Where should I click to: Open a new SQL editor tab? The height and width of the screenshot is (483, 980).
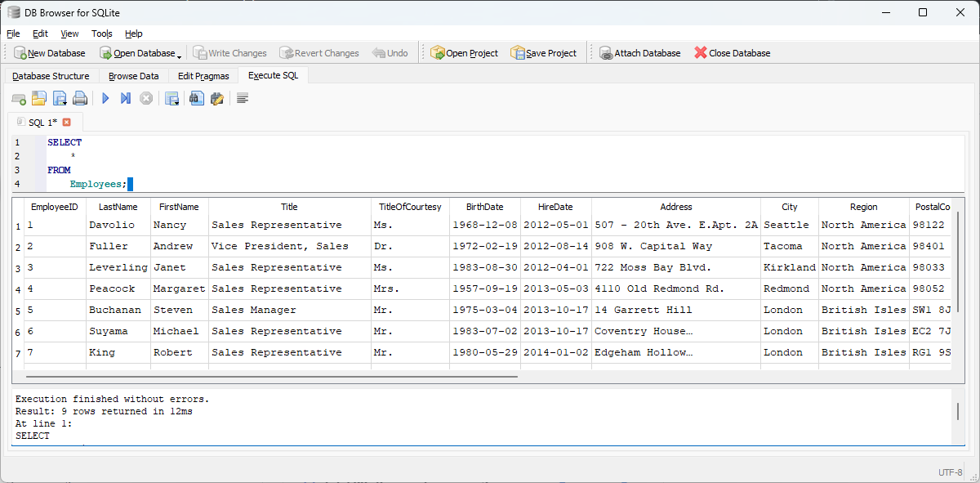coord(19,99)
